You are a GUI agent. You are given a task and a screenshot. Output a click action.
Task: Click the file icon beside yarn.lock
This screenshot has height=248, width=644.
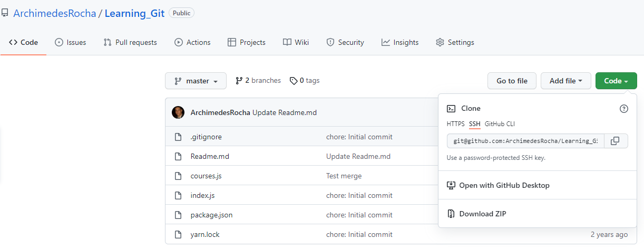(x=178, y=234)
